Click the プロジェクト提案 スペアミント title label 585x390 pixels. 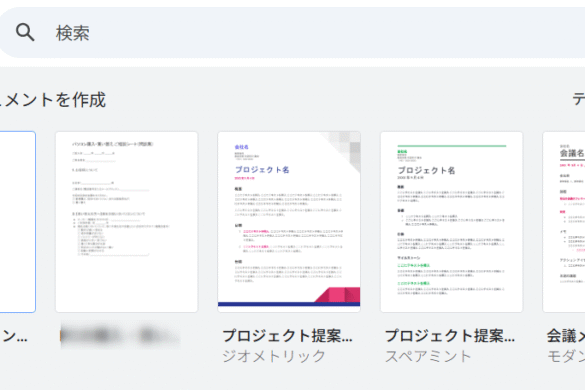[x=450, y=336]
